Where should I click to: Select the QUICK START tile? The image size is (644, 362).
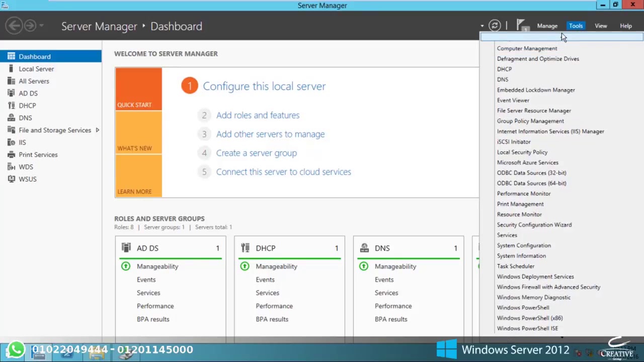coord(138,89)
